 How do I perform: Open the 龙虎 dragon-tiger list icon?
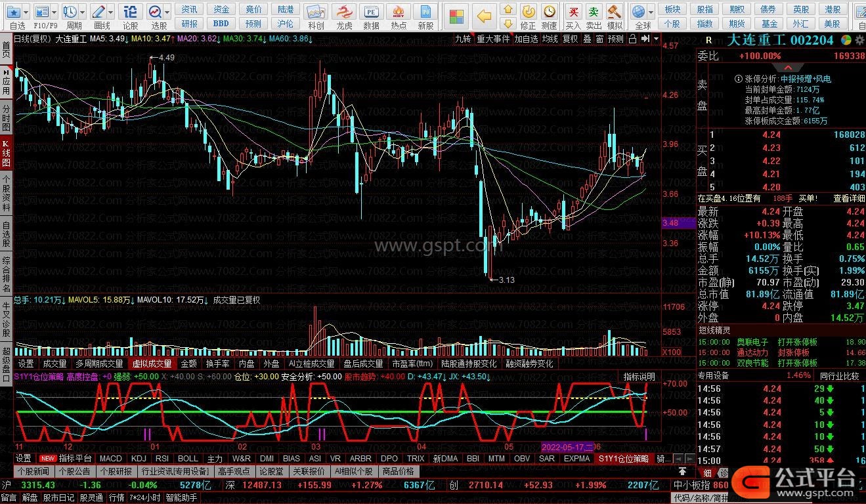click(344, 11)
